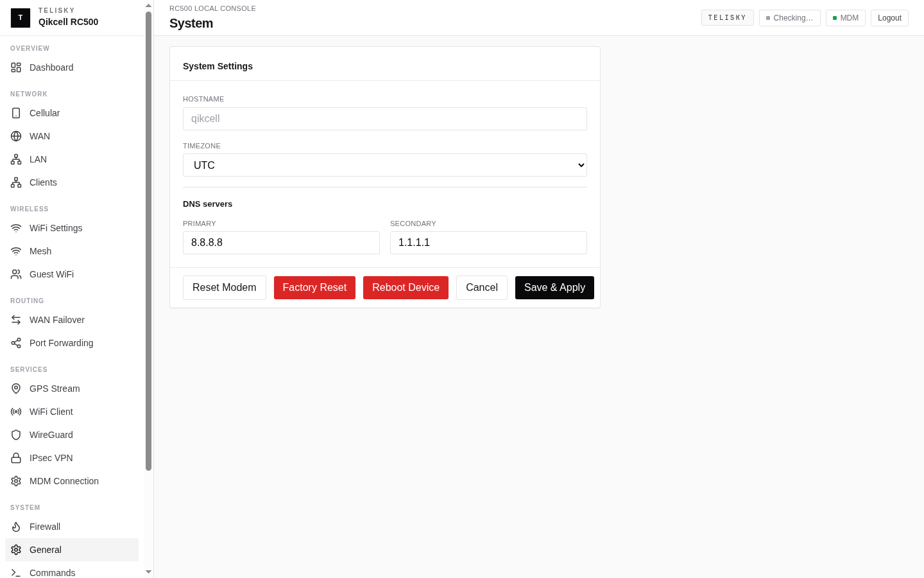Viewport: 924px width, 578px height.
Task: Click the Checking… status indicator
Action: tap(790, 18)
